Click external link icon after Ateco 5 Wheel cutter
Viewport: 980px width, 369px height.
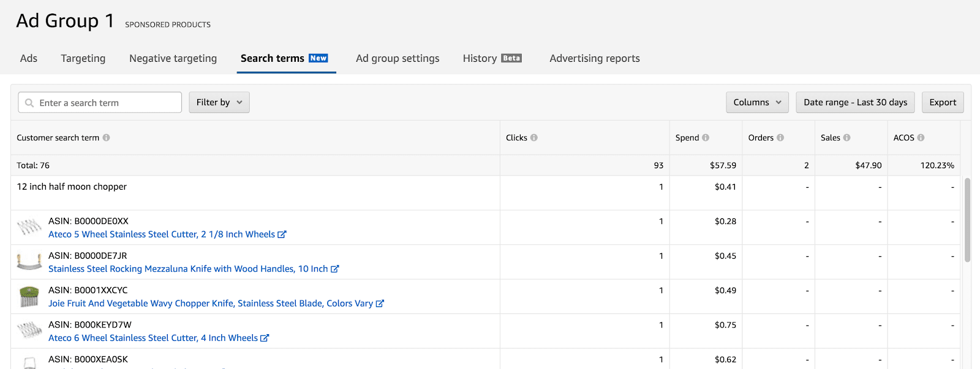pos(282,234)
